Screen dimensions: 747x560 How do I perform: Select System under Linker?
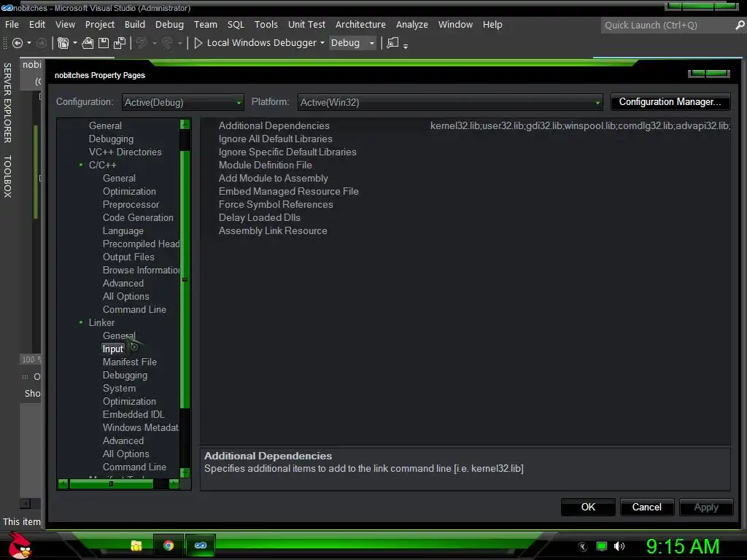(119, 388)
